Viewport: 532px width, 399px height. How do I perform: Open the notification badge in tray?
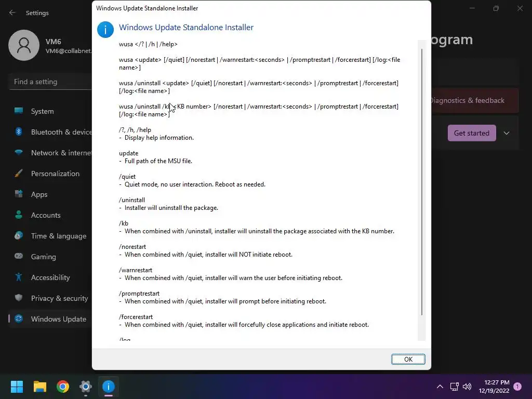pyautogui.click(x=517, y=387)
